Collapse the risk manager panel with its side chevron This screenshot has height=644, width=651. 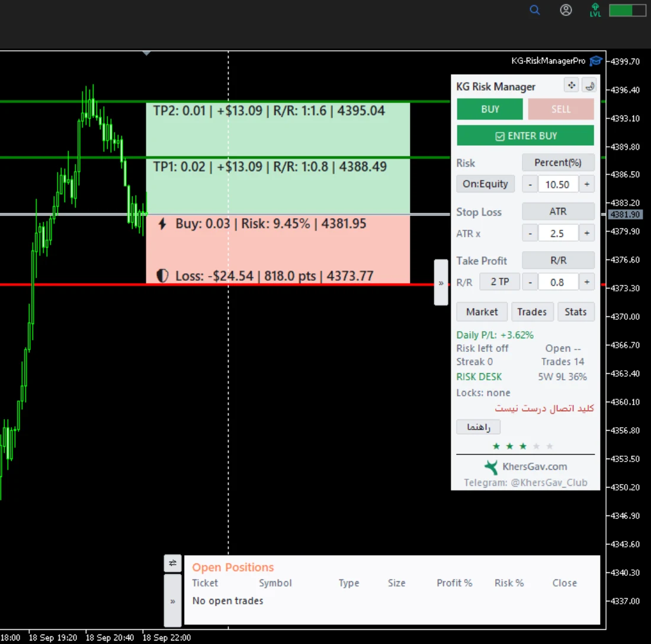pyautogui.click(x=441, y=283)
